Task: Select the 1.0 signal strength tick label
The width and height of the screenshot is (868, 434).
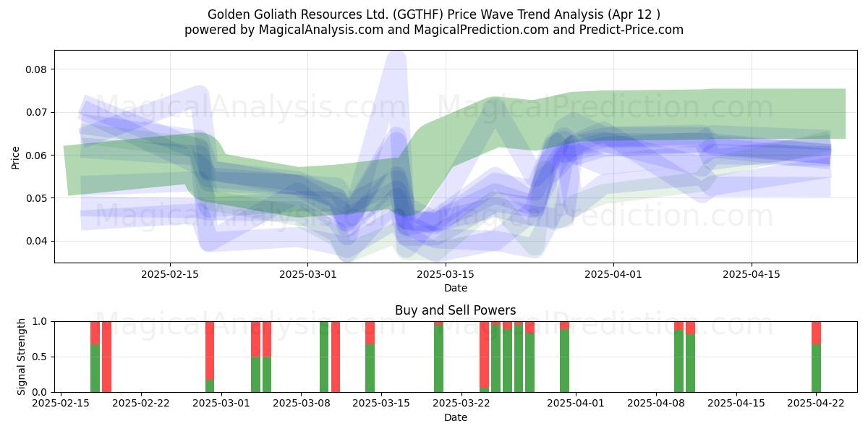Action: [41, 321]
